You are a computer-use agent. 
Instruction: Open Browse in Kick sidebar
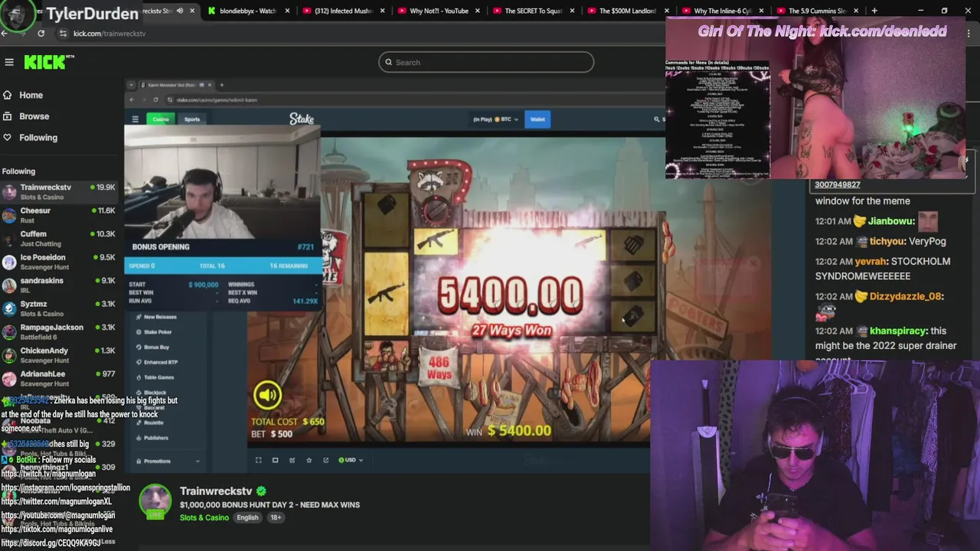34,116
